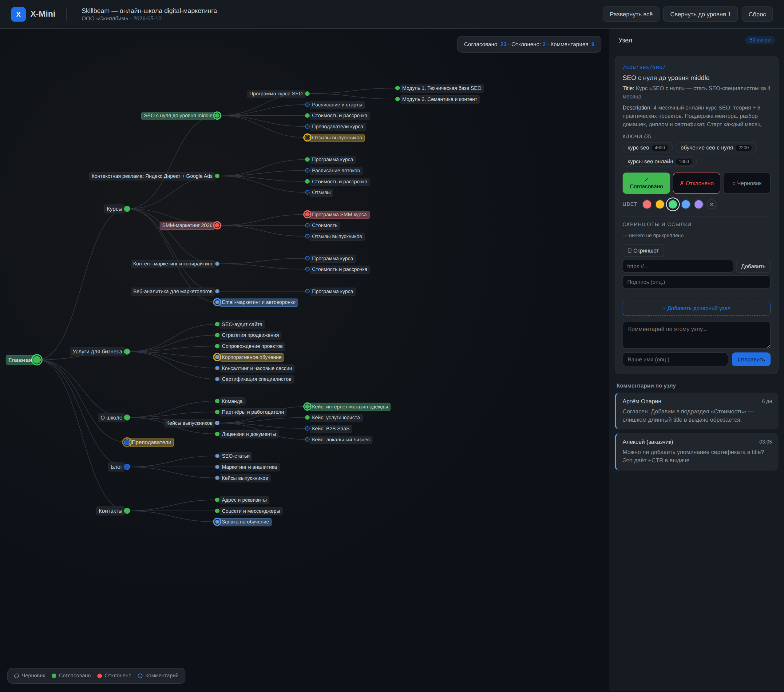The image size is (784, 692).
Task: Switch node status to Черновик
Action: click(746, 183)
